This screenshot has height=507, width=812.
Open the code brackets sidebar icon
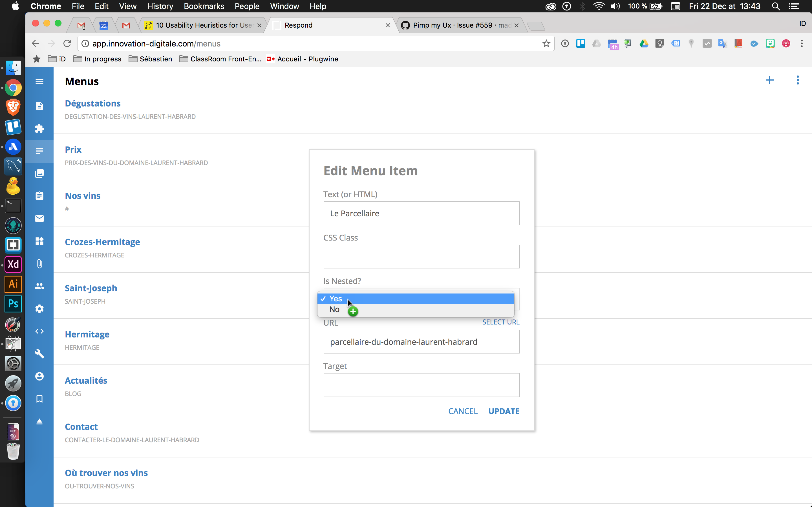[39, 331]
